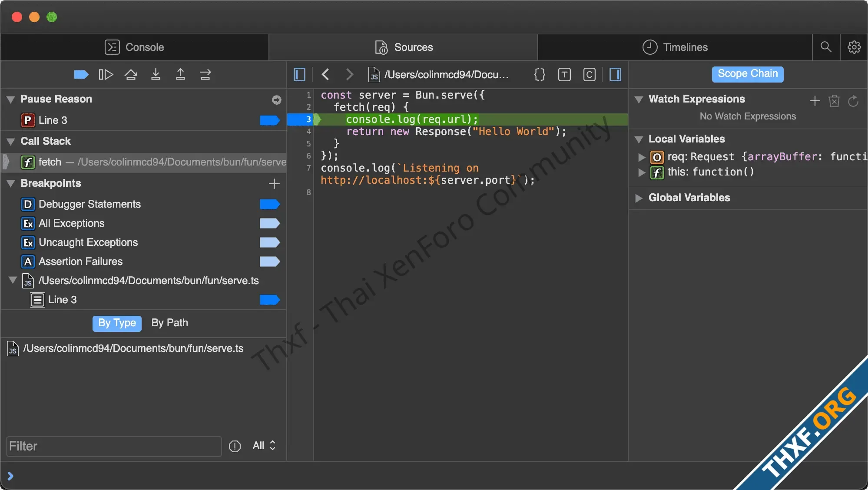
Task: Select the Scope Chain button
Action: tap(748, 74)
